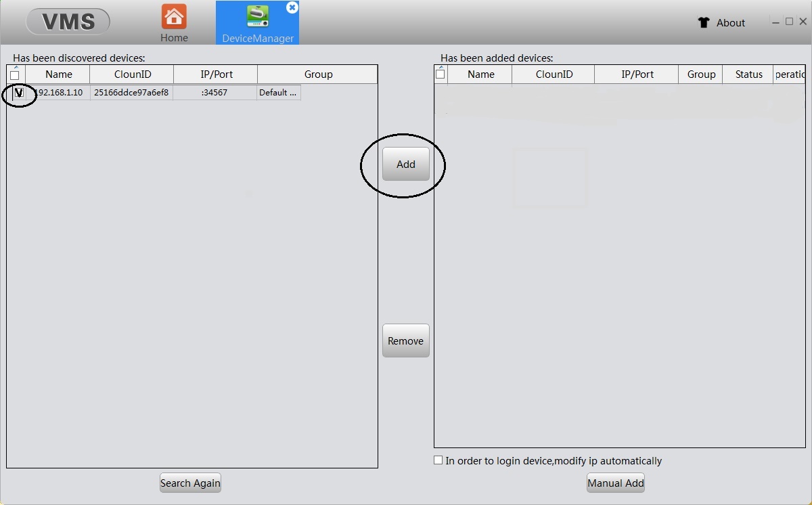Close the DeviceManager tab
The height and width of the screenshot is (505, 812).
tap(292, 7)
